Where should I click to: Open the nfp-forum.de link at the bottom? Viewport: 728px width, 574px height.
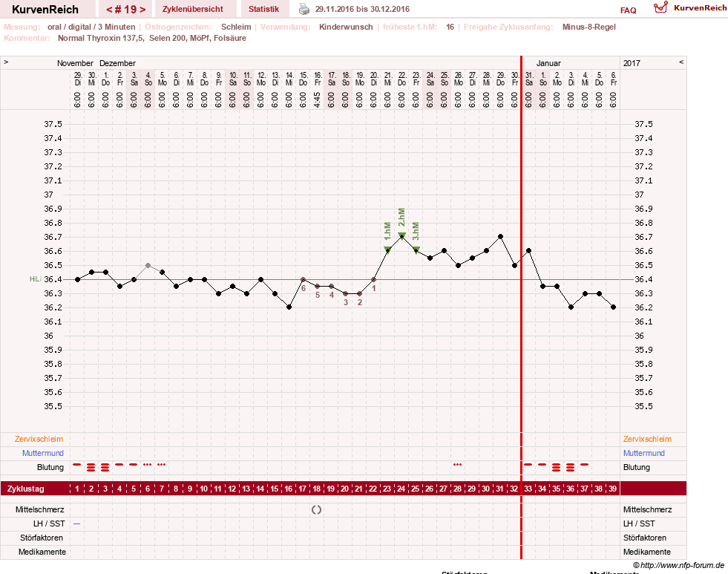coord(682,565)
